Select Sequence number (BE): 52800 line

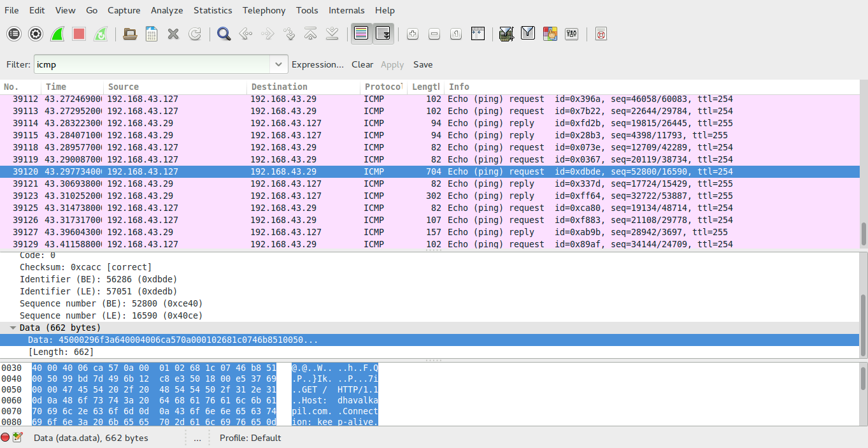[111, 303]
